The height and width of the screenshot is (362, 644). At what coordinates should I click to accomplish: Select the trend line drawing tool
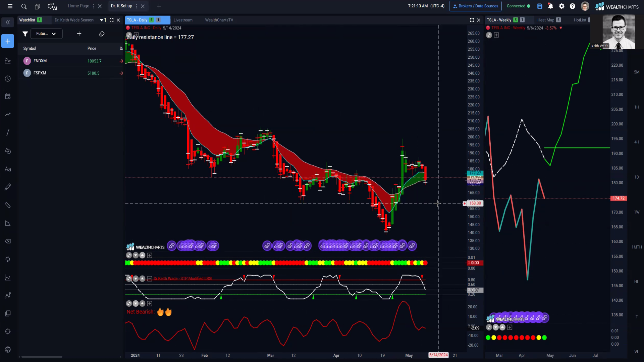(x=8, y=133)
